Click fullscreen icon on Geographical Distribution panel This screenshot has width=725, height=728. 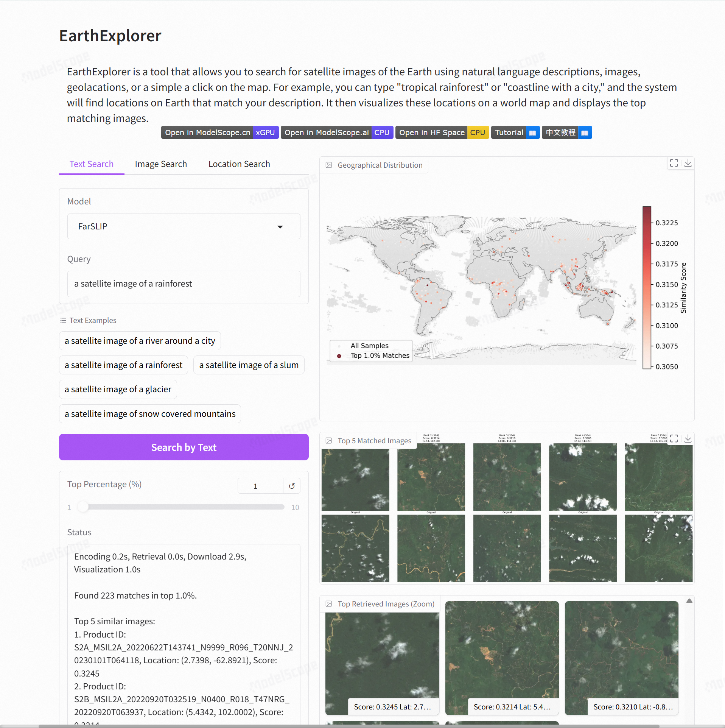[x=674, y=163]
